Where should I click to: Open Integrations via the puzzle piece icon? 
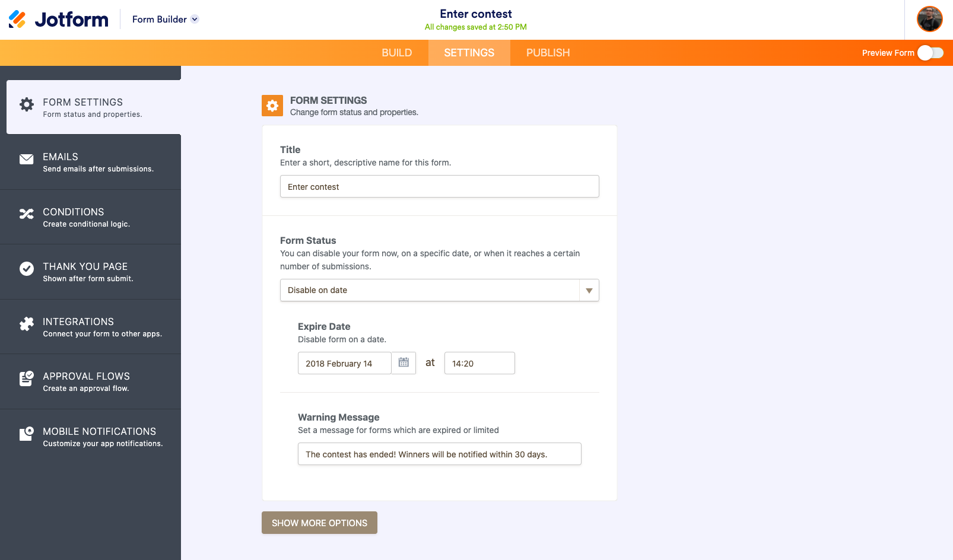pos(26,324)
